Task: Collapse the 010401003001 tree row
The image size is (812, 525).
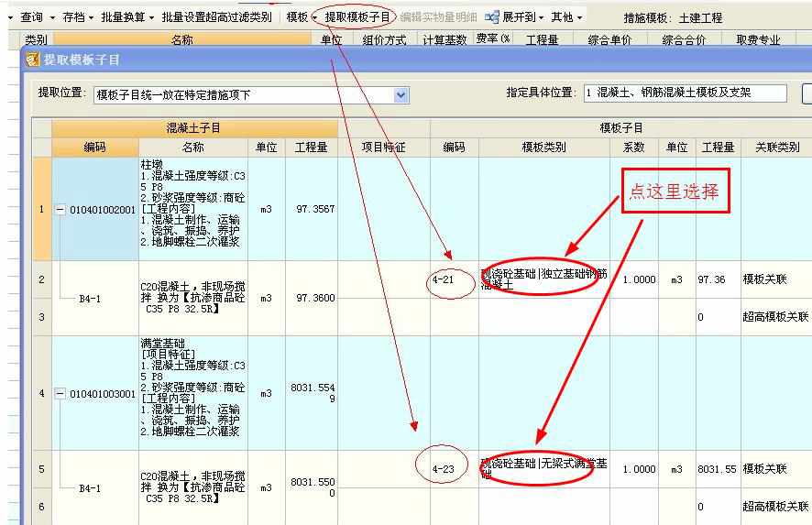Action: click(60, 394)
